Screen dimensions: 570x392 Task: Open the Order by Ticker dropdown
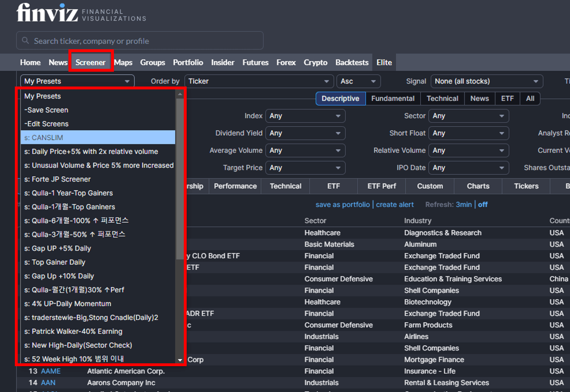[x=259, y=81]
